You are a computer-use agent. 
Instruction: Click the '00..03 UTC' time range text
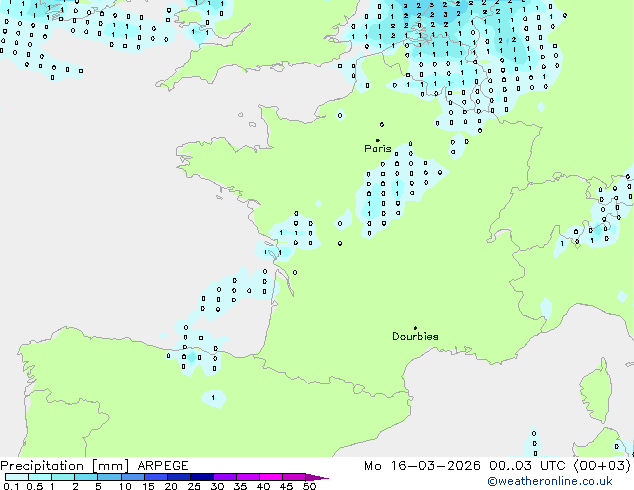[527, 466]
